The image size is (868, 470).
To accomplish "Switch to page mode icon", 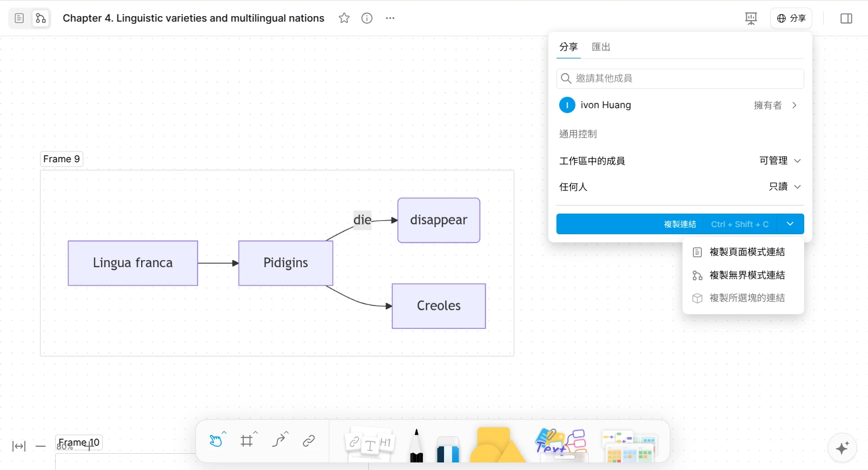I will tap(19, 18).
